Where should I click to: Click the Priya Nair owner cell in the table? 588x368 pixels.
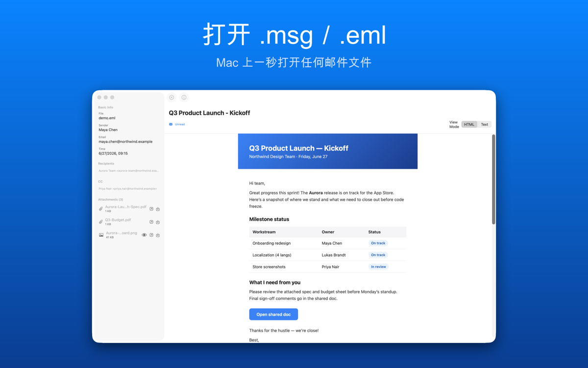click(x=331, y=266)
